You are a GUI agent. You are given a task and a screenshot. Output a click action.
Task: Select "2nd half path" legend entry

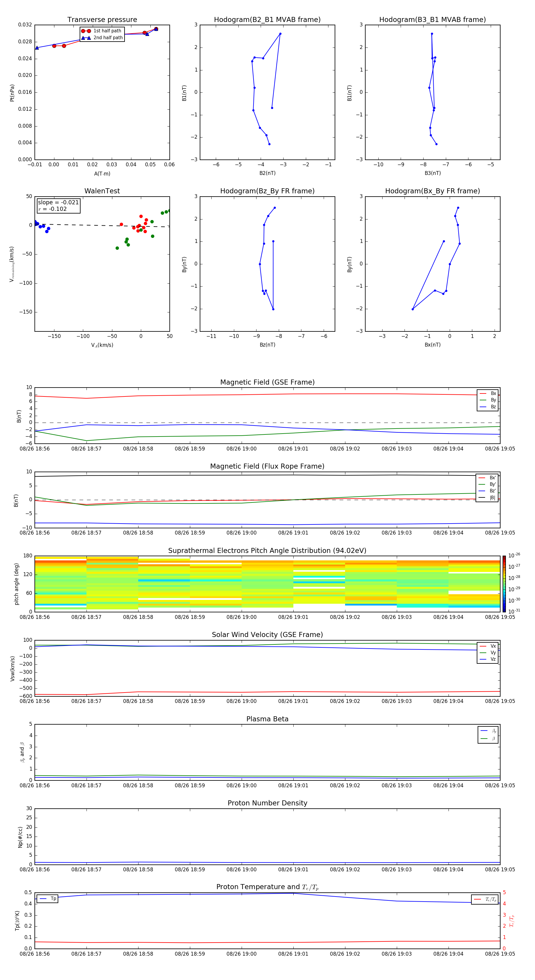tap(102, 38)
